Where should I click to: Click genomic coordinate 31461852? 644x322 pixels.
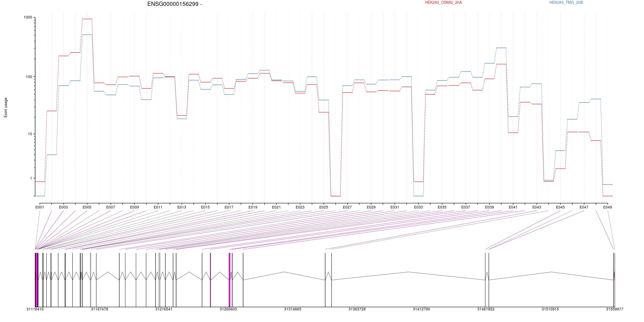[486, 309]
